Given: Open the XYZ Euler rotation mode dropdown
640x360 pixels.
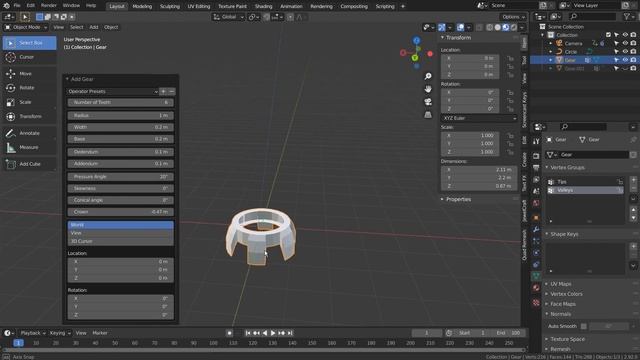Looking at the screenshot, I should (479, 118).
